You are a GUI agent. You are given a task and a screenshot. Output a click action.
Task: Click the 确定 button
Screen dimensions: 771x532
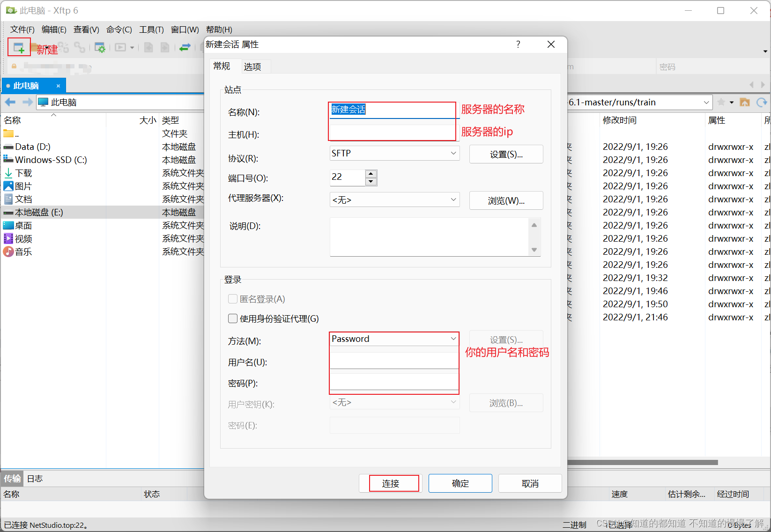(460, 483)
